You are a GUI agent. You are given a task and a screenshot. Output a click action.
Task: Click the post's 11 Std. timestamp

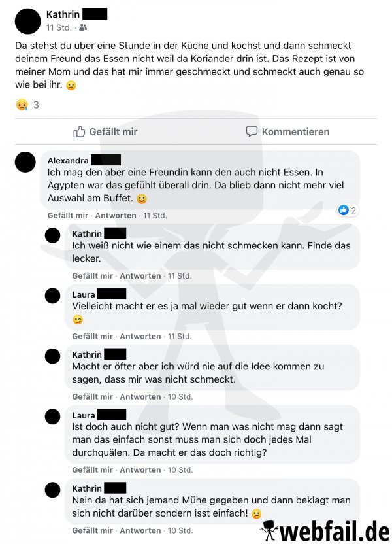pyautogui.click(x=59, y=27)
